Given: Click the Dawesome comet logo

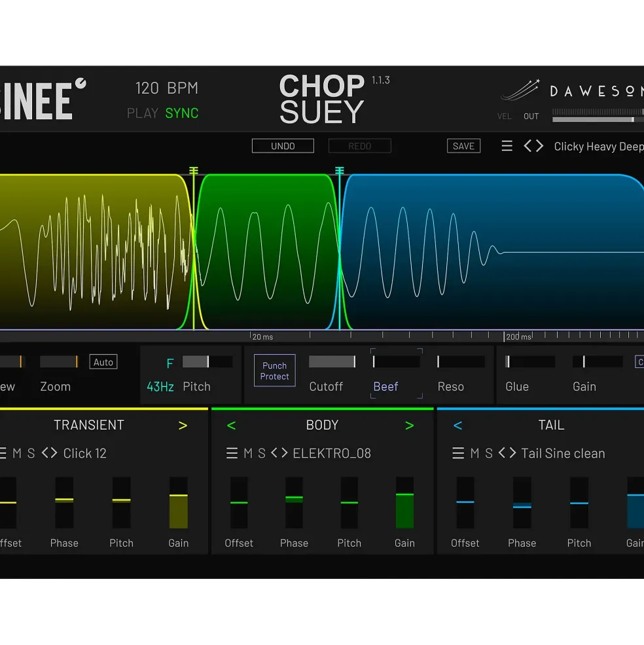Looking at the screenshot, I should tap(520, 90).
